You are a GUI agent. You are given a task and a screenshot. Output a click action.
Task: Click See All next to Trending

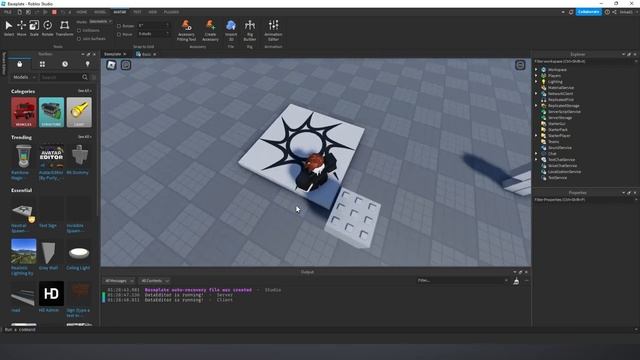pyautogui.click(x=84, y=137)
